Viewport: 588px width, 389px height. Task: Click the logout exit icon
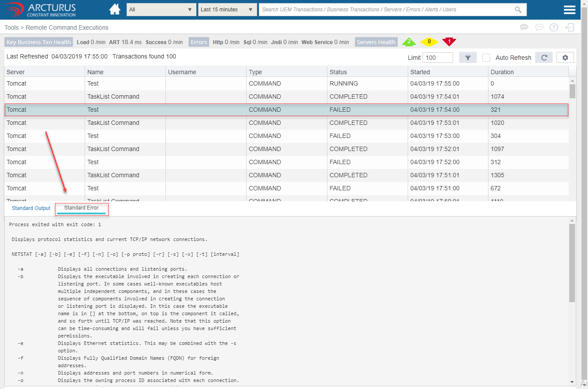pyautogui.click(x=569, y=28)
